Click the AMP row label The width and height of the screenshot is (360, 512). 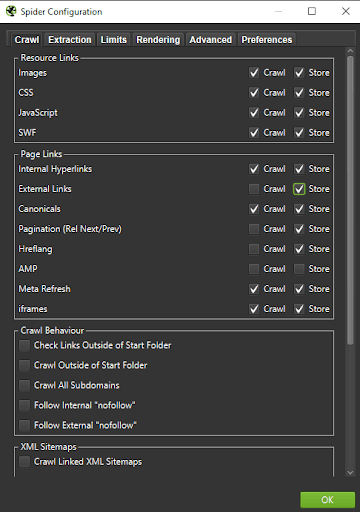click(x=28, y=269)
